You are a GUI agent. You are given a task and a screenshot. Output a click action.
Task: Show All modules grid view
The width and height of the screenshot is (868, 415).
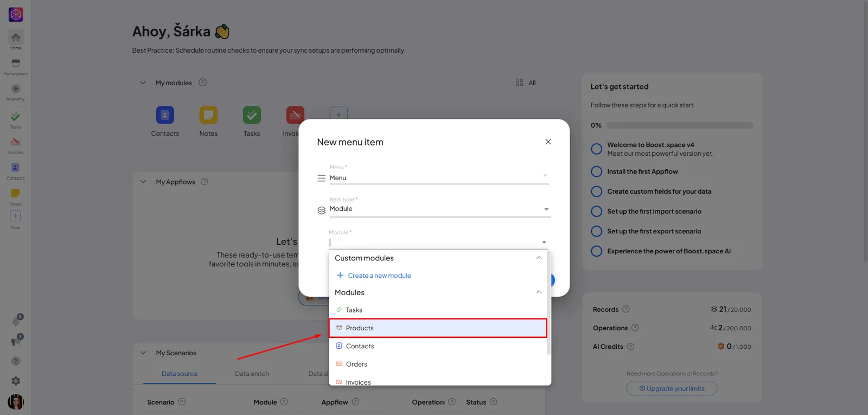(x=526, y=82)
